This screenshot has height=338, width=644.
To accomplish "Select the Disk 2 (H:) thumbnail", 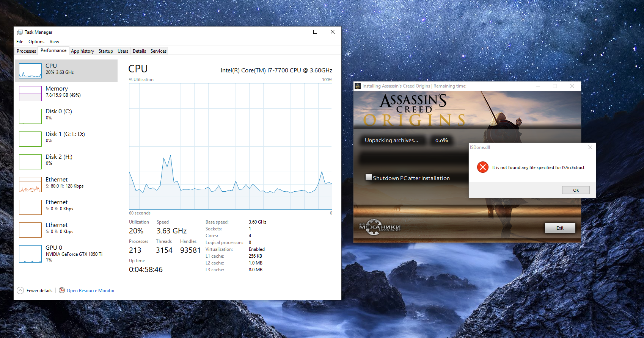I will pos(30,162).
